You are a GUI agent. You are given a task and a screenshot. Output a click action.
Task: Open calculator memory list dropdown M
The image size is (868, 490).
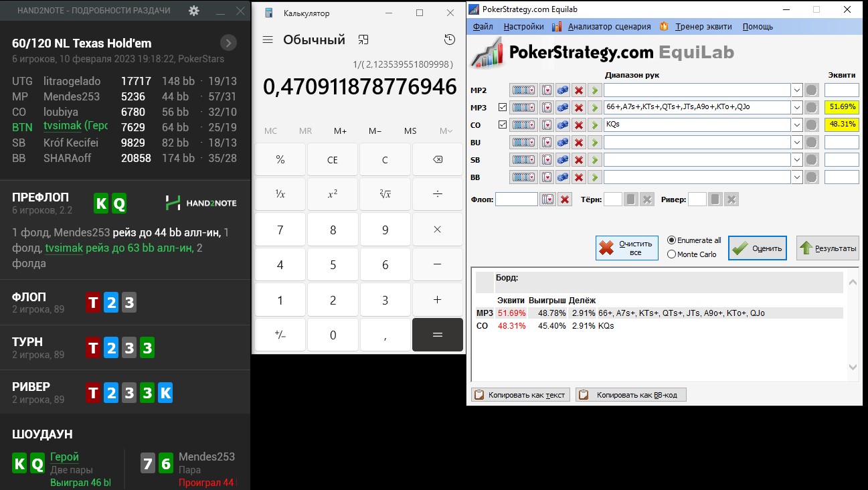(x=446, y=131)
